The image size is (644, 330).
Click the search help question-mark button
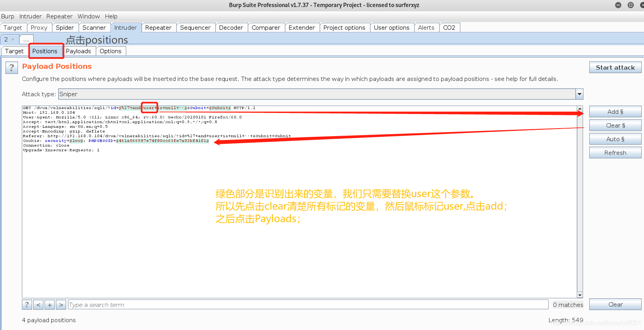click(x=27, y=305)
